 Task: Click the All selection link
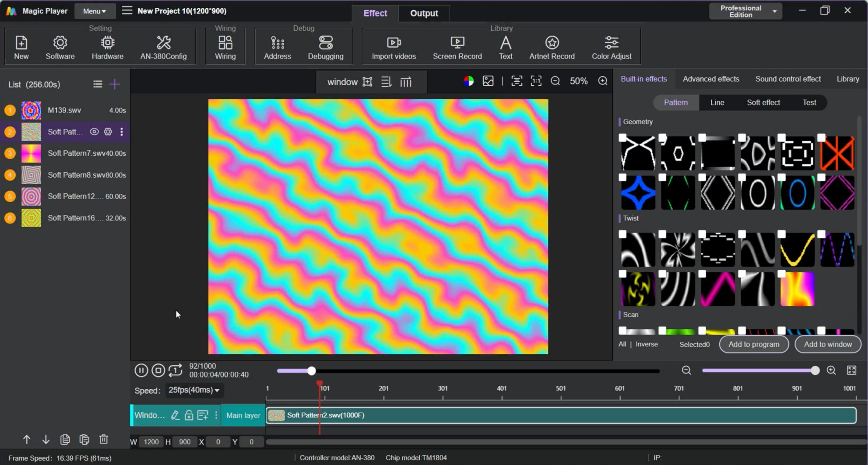point(622,344)
